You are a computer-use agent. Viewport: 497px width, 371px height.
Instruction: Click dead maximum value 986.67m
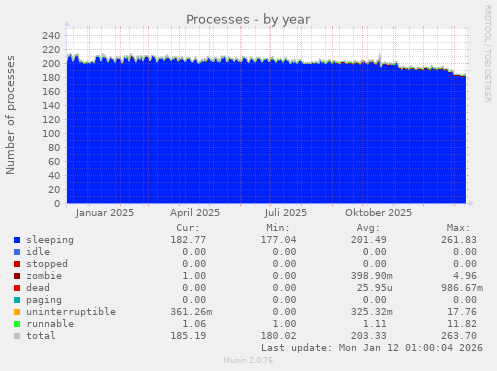pyautogui.click(x=462, y=288)
